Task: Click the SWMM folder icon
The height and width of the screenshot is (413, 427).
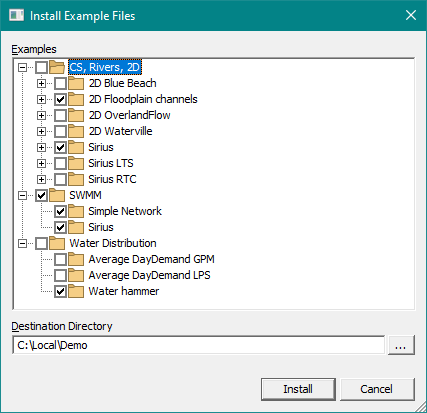Action: pyautogui.click(x=57, y=195)
